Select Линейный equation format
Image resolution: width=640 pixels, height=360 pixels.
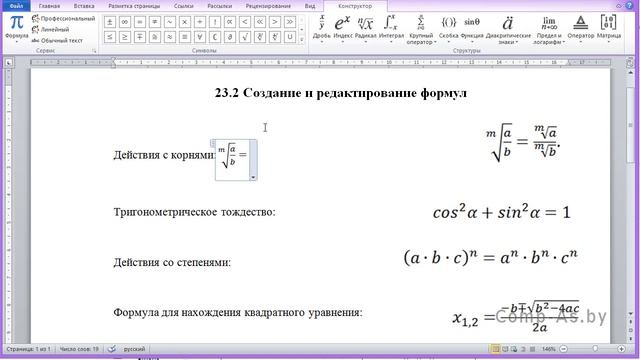point(50,29)
